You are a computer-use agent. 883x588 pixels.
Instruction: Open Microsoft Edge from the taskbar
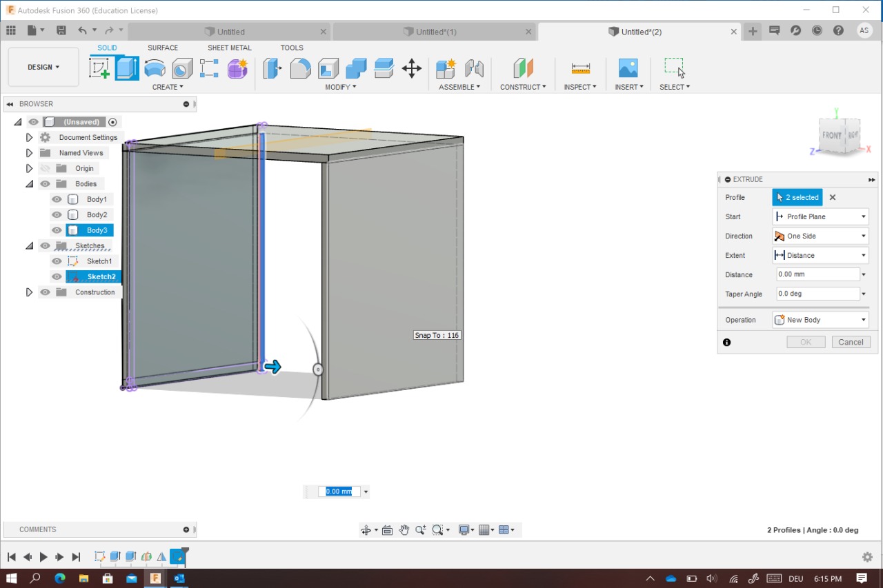click(x=60, y=578)
